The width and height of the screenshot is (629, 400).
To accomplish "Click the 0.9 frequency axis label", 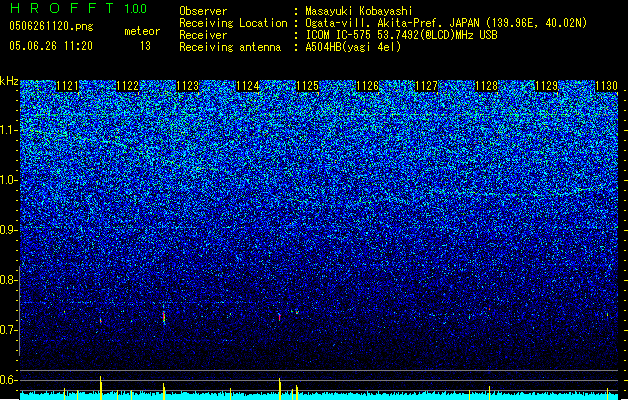I will [8, 230].
